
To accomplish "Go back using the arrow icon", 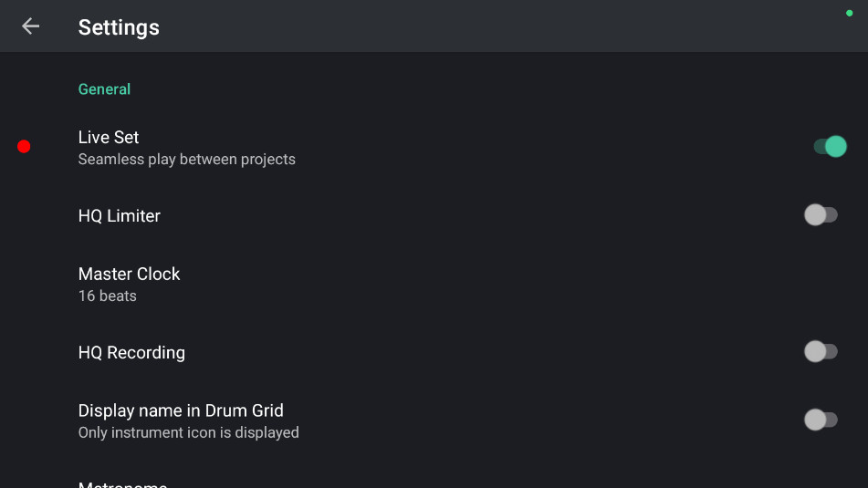I will (30, 26).
